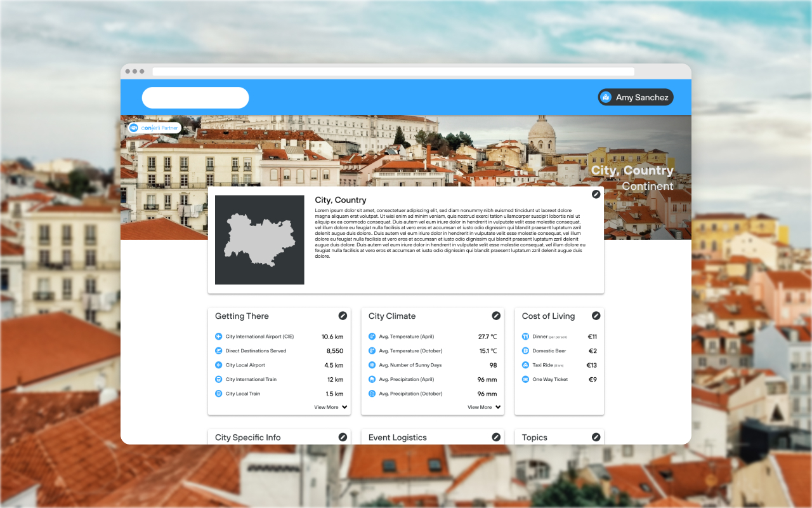This screenshot has width=812, height=508.
Task: Open the Amy Sanchez account menu
Action: click(x=635, y=97)
